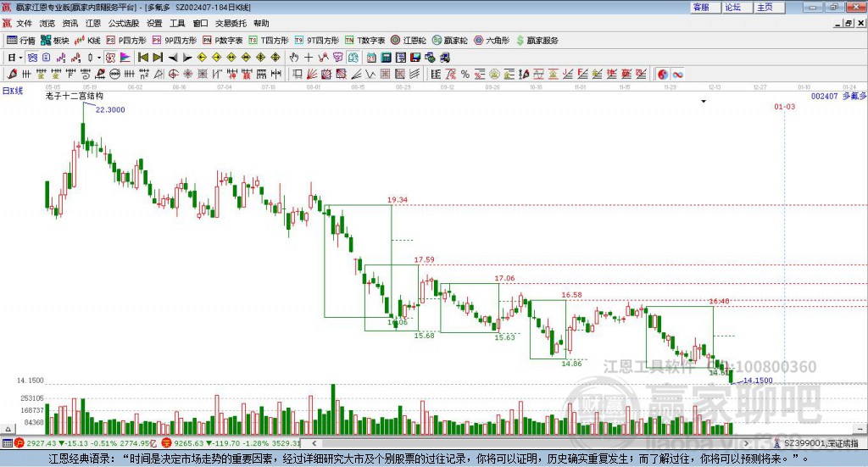Click the 论坛 forum button
This screenshot has width=868, height=467.
point(737,7)
